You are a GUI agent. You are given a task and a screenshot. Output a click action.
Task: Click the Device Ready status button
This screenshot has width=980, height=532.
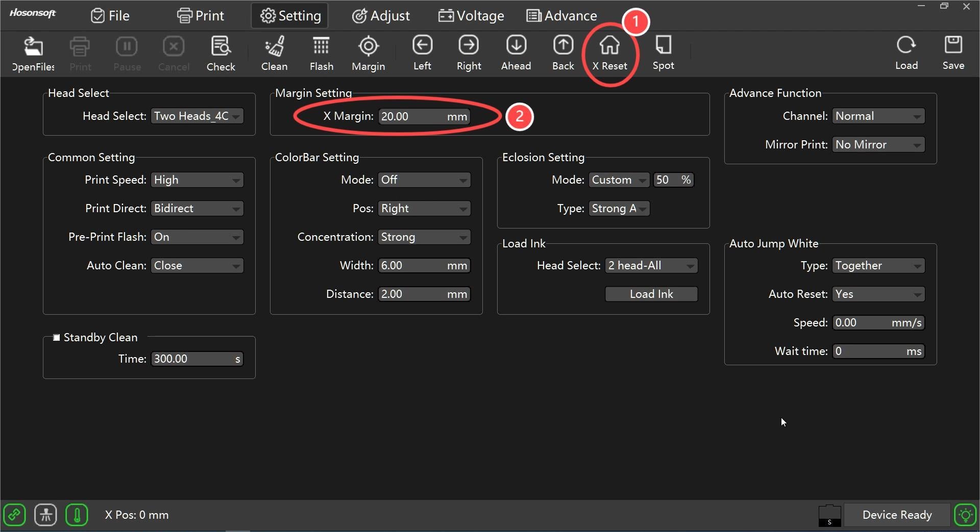tap(897, 515)
